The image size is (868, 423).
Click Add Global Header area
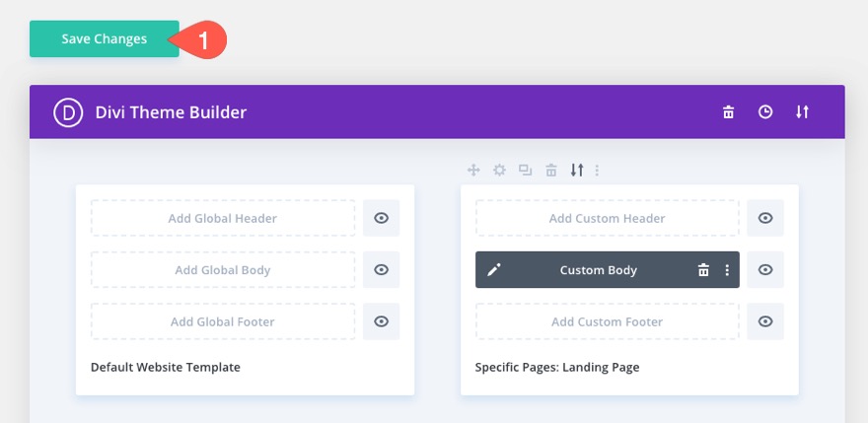tap(223, 219)
